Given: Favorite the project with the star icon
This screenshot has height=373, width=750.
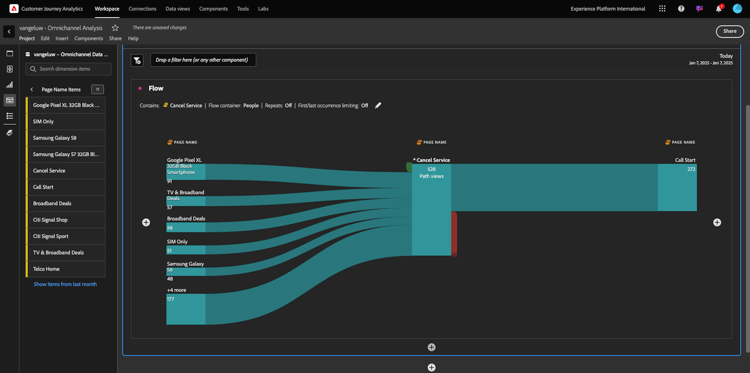Looking at the screenshot, I should (115, 28).
